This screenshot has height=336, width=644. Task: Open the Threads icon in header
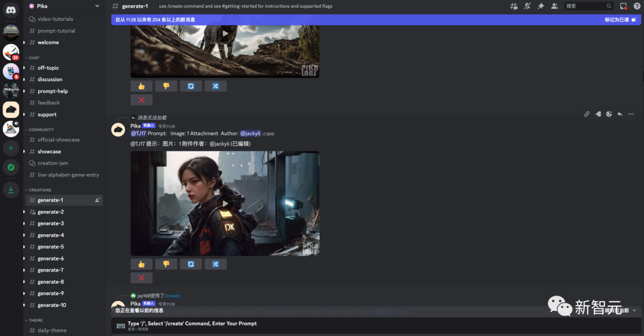[x=513, y=6]
